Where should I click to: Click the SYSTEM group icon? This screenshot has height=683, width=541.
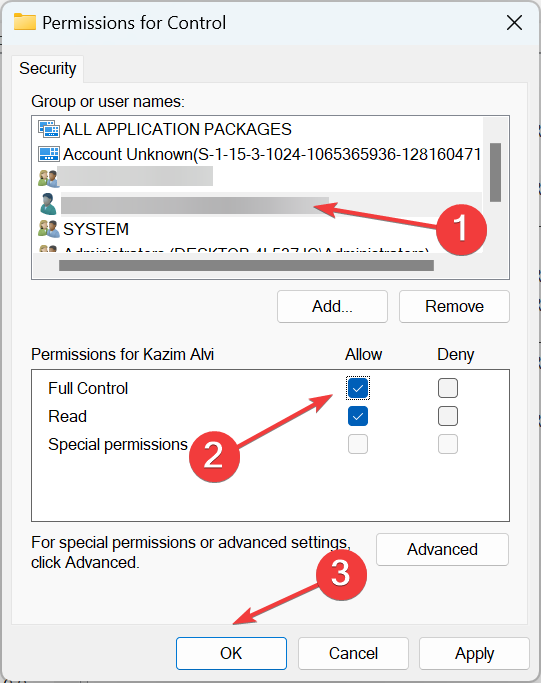coord(48,229)
